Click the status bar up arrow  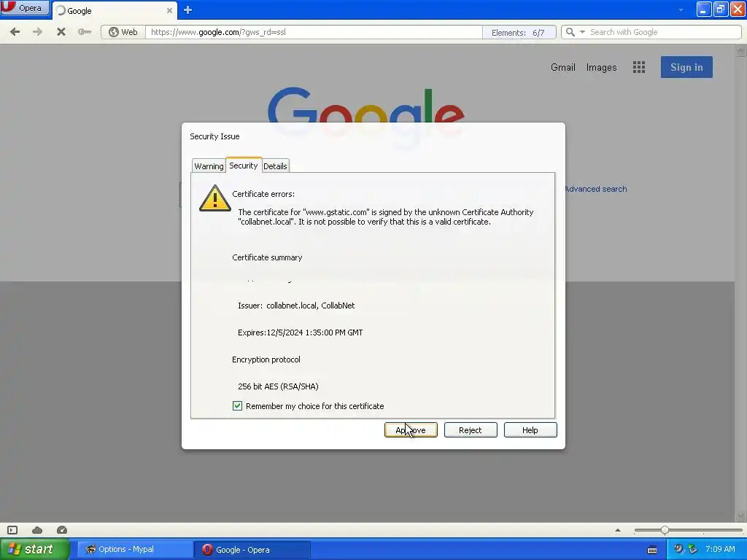(x=618, y=530)
